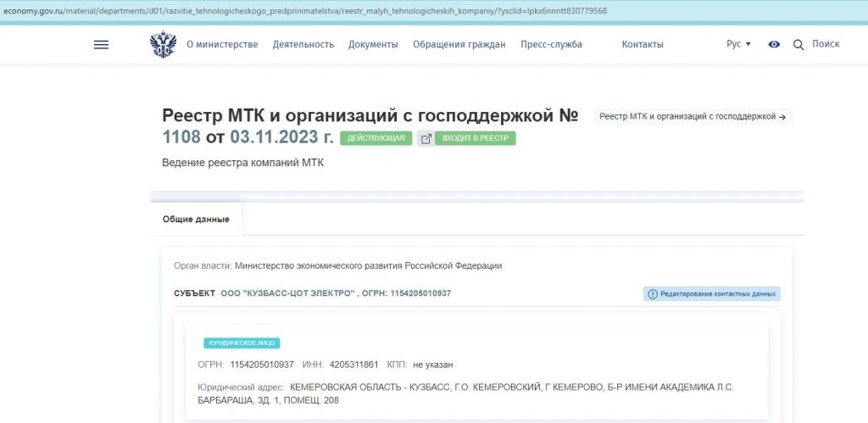
Task: Click Ведение реестра компаний МТК subtitle
Action: point(243,164)
